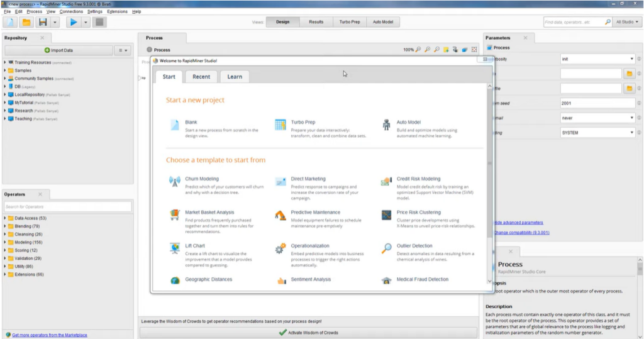Select the Direct Marketing template icon
Image resolution: width=644 pixels, height=339 pixels.
point(280,181)
